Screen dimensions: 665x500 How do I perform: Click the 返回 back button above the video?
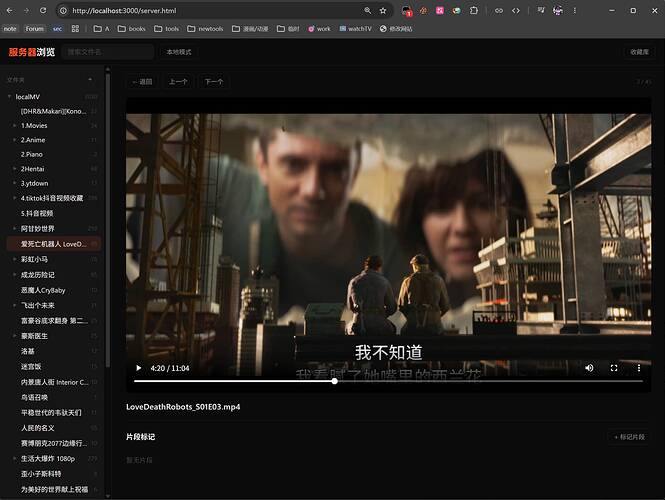coord(142,81)
